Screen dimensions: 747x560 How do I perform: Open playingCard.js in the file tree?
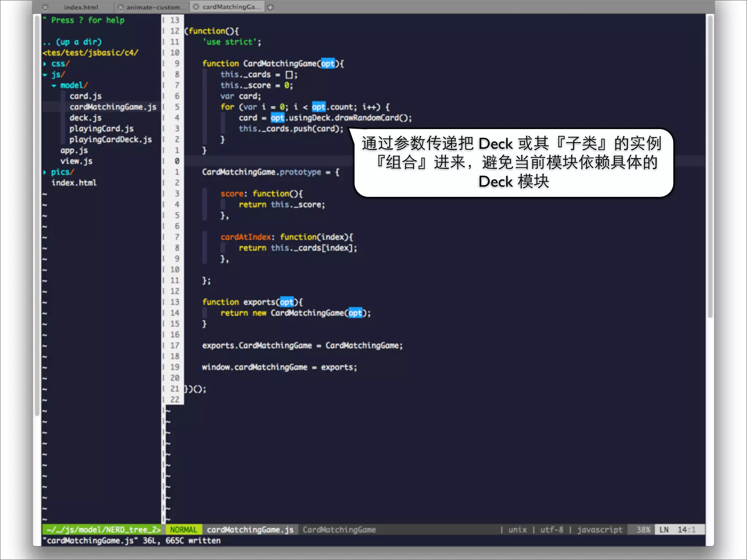point(101,129)
